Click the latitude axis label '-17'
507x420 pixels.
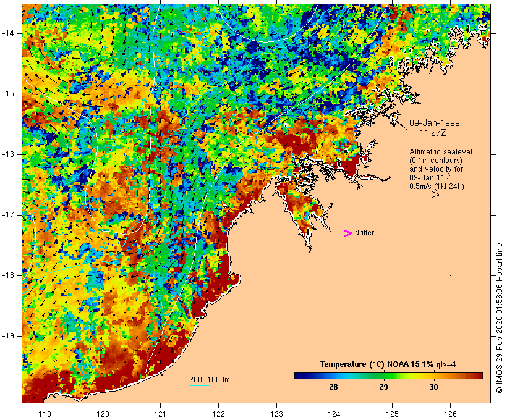[x=8, y=215]
